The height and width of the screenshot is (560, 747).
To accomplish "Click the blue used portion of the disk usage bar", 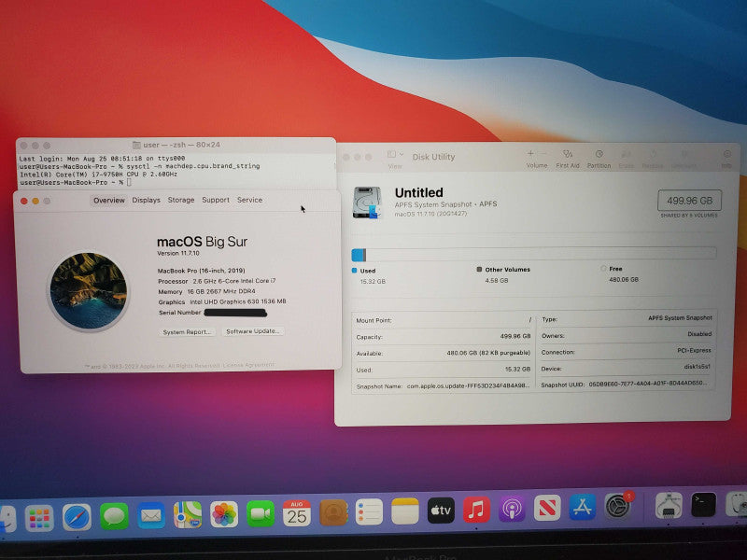I will point(358,255).
